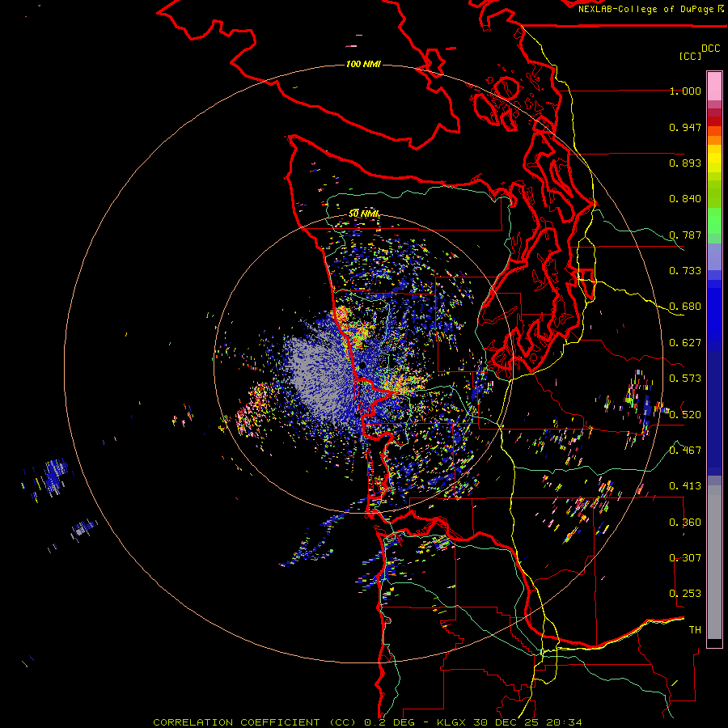Click the 0.2 DEG elevation text
728x728 pixels.
pyautogui.click(x=391, y=722)
